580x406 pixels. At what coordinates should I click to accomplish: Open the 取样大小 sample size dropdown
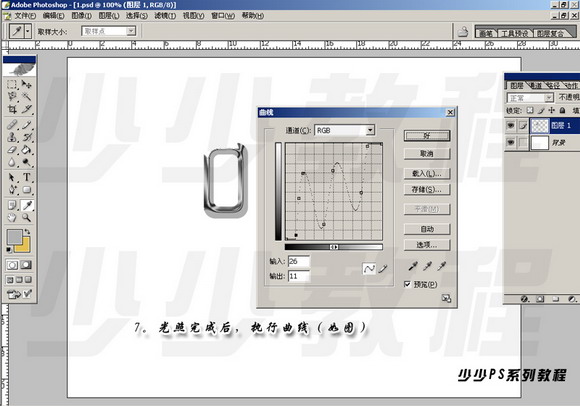109,31
